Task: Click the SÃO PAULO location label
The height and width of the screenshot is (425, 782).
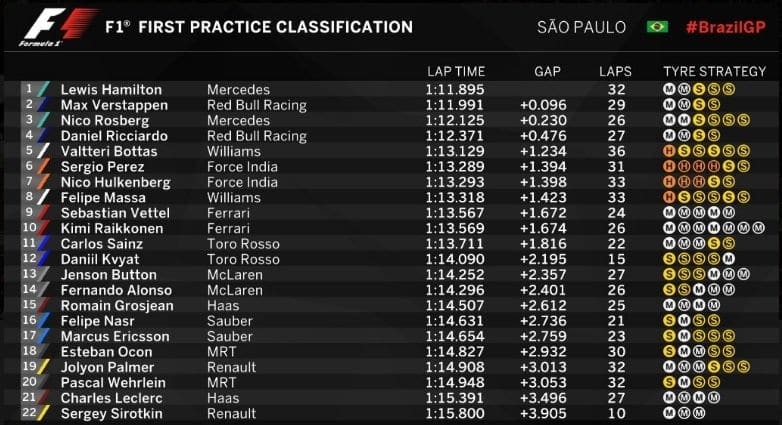Action: click(x=584, y=27)
